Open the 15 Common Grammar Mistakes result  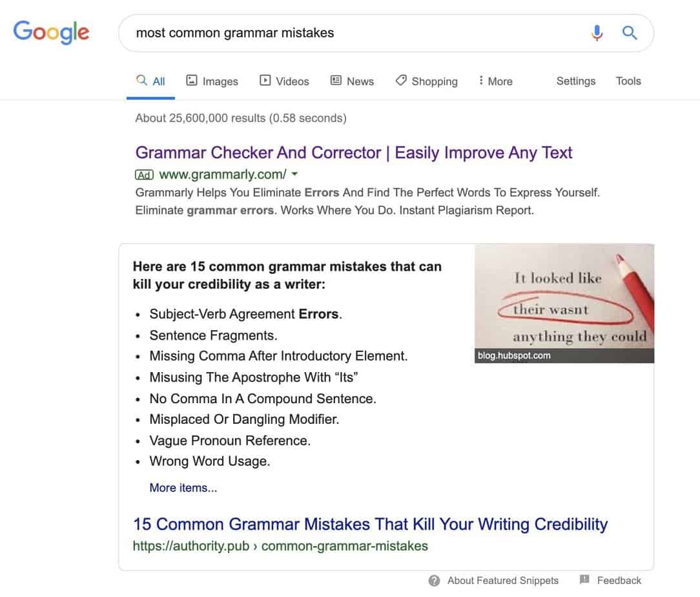370,524
